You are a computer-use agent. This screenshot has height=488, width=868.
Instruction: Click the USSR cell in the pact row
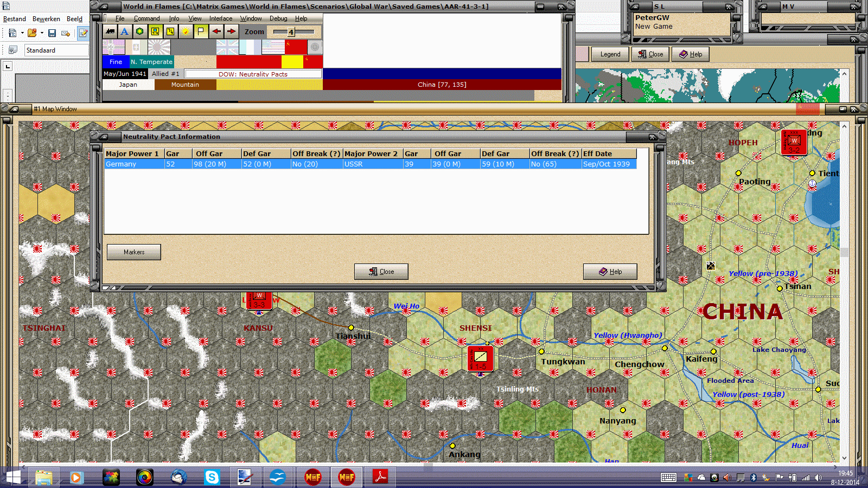tap(373, 164)
